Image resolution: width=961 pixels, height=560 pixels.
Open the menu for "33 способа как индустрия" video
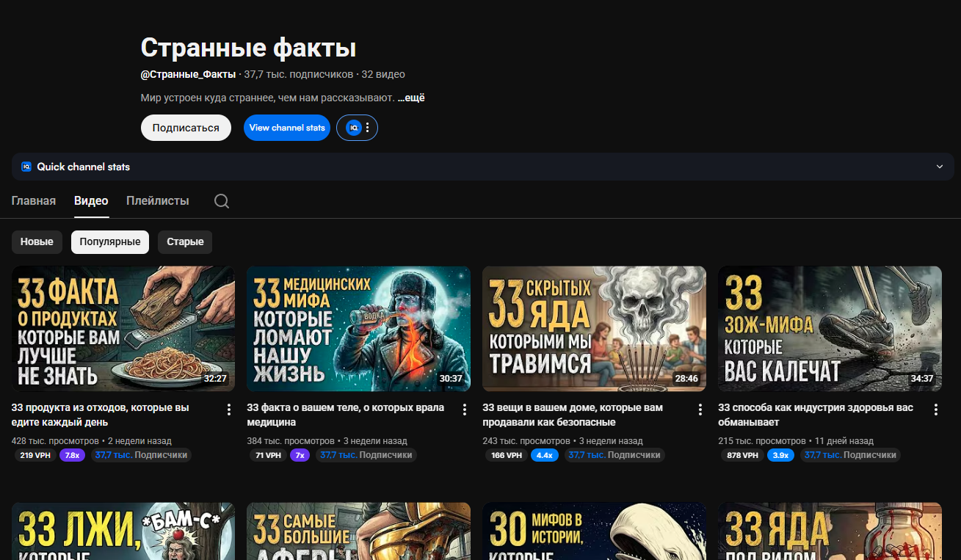[x=936, y=410]
